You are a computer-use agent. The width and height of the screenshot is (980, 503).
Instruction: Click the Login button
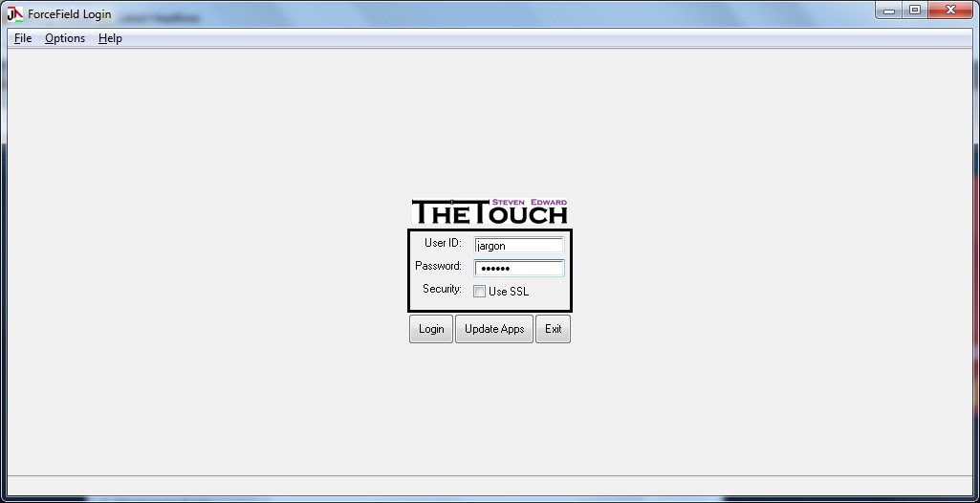click(431, 329)
